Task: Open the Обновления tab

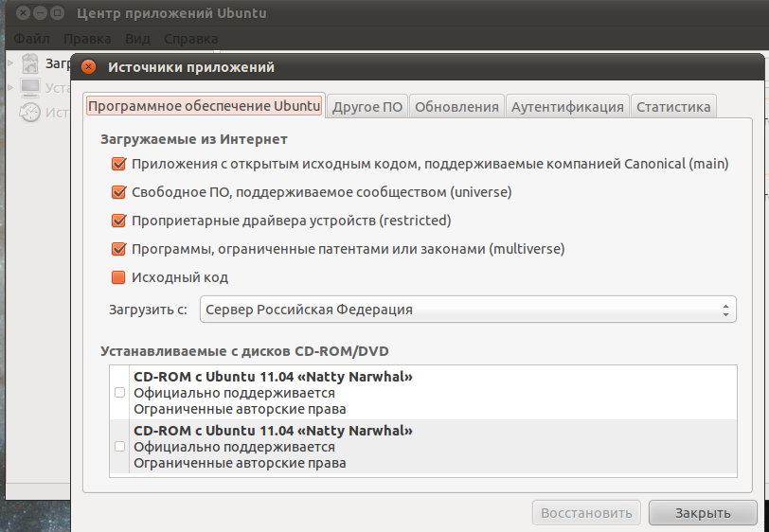Action: [456, 107]
